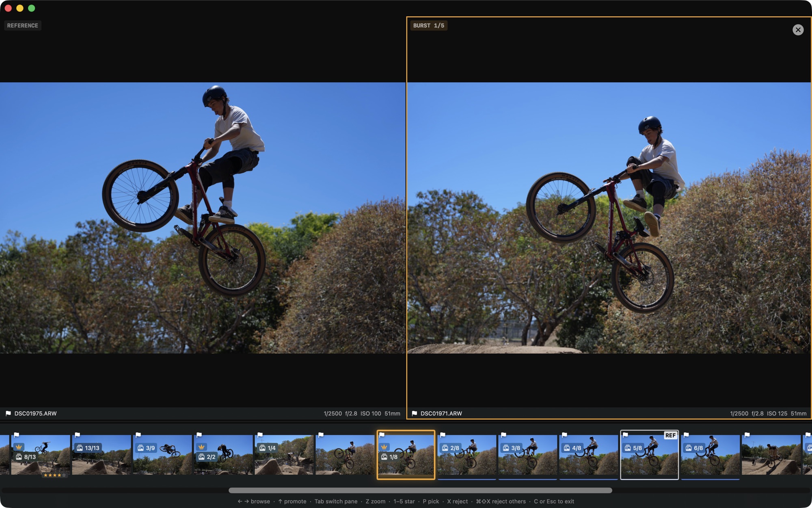Click the 'Tab switch pane' shortcut hint
This screenshot has width=812, height=508.
pos(336,501)
